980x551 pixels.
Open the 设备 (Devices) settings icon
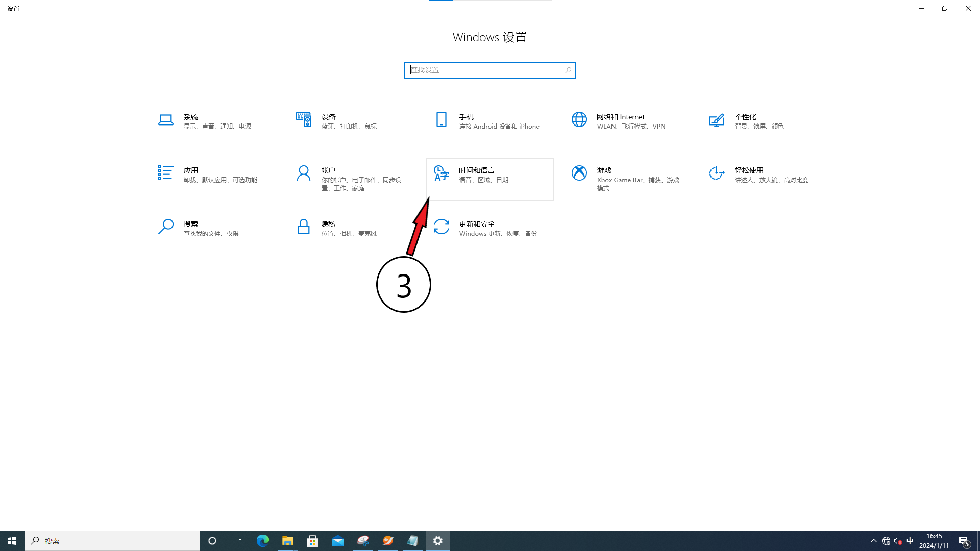[303, 120]
